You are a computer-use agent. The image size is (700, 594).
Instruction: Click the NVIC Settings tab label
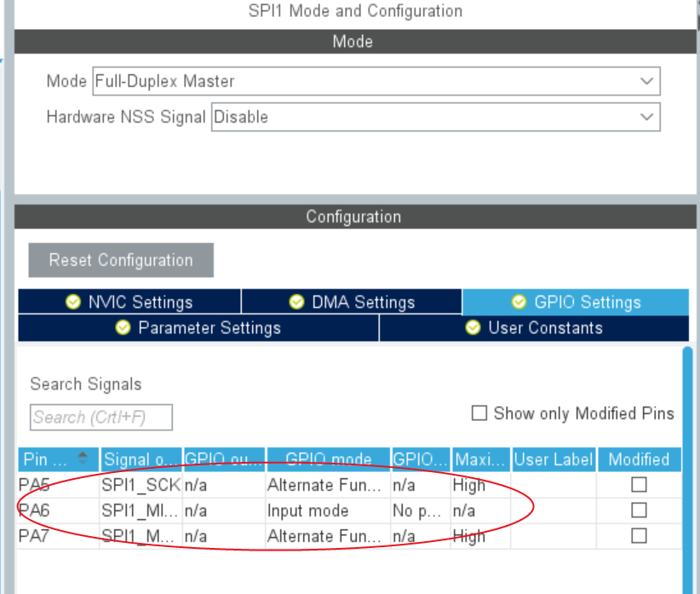[141, 302]
